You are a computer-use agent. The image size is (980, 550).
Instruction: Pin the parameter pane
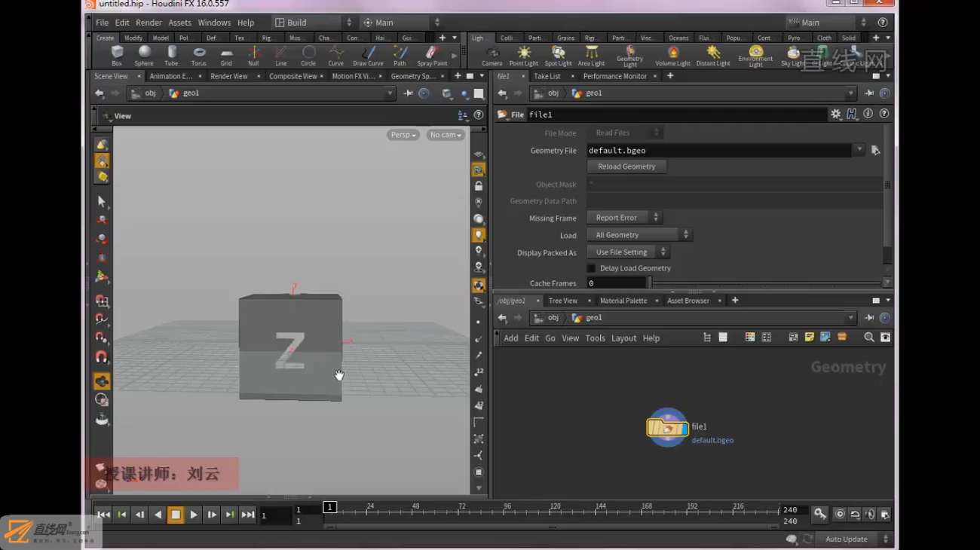(x=868, y=93)
